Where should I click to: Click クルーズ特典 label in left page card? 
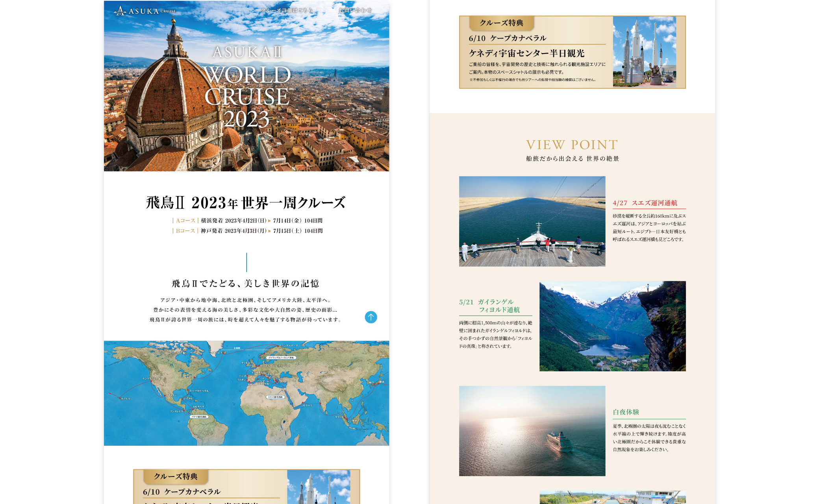(176, 476)
